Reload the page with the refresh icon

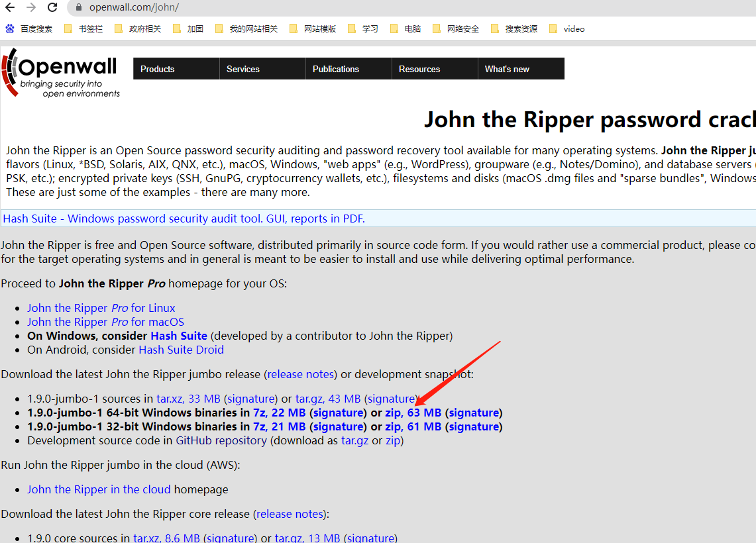click(x=52, y=7)
